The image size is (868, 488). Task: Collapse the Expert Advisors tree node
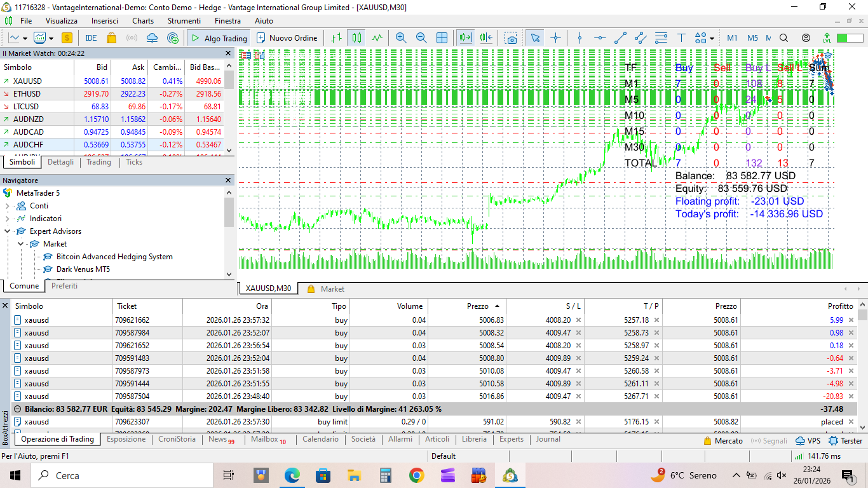(x=8, y=231)
